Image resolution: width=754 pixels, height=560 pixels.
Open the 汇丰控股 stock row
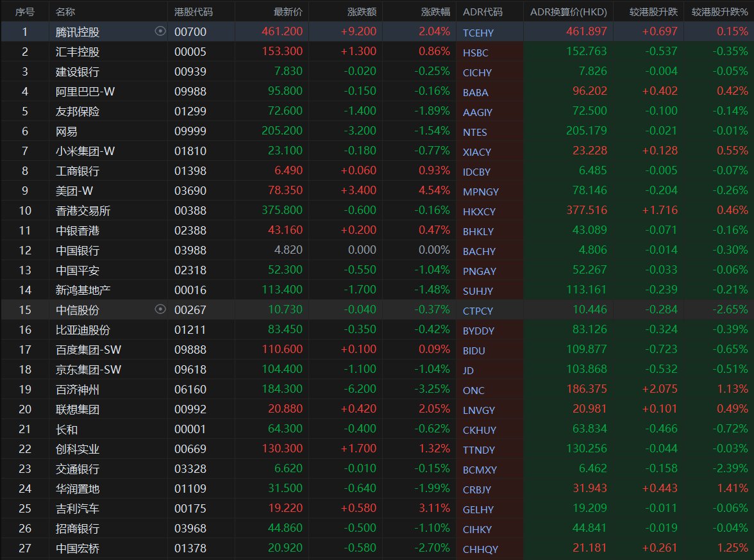(377, 51)
